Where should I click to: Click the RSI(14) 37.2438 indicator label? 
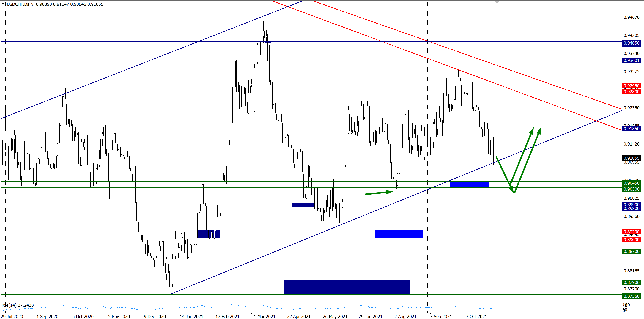coord(18,305)
